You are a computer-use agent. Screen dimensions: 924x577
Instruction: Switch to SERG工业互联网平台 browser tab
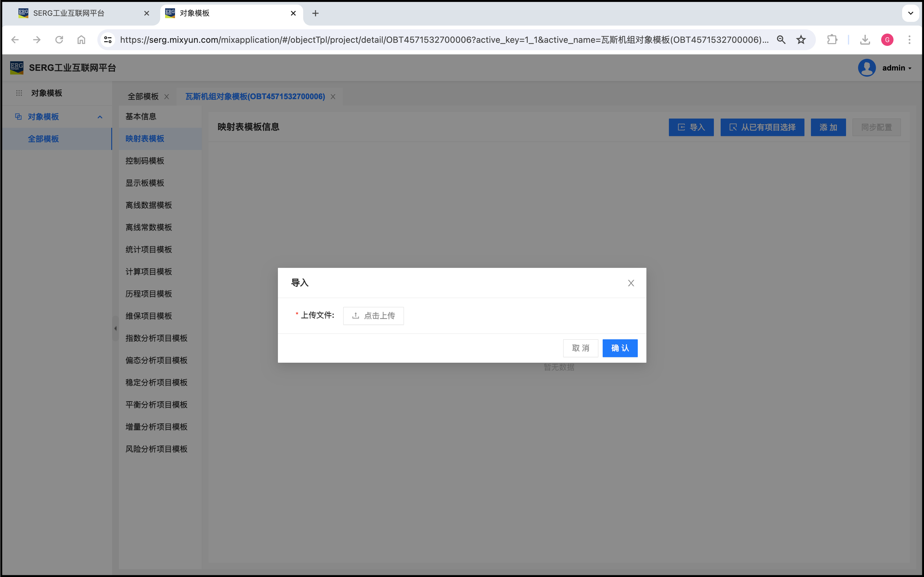click(69, 13)
